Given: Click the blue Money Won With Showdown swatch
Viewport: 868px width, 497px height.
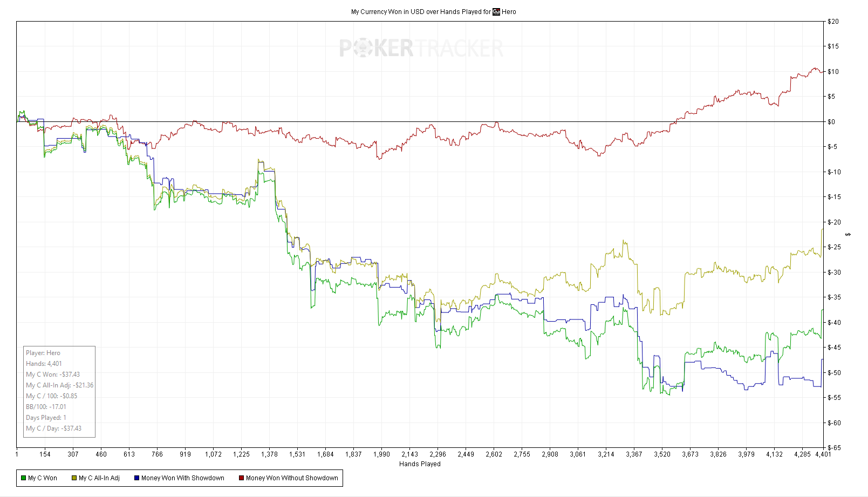Looking at the screenshot, I should click(136, 478).
